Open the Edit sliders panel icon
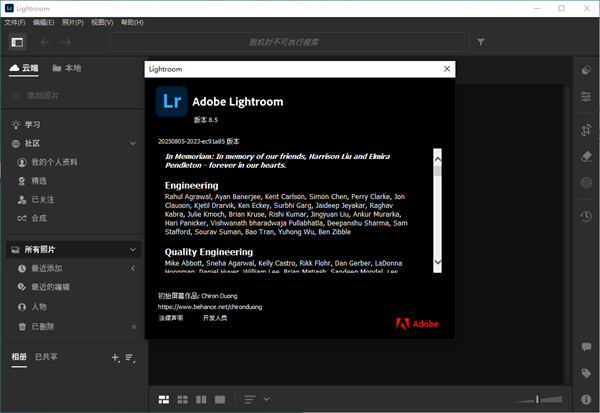Image resolution: width=600 pixels, height=413 pixels. coord(586,96)
